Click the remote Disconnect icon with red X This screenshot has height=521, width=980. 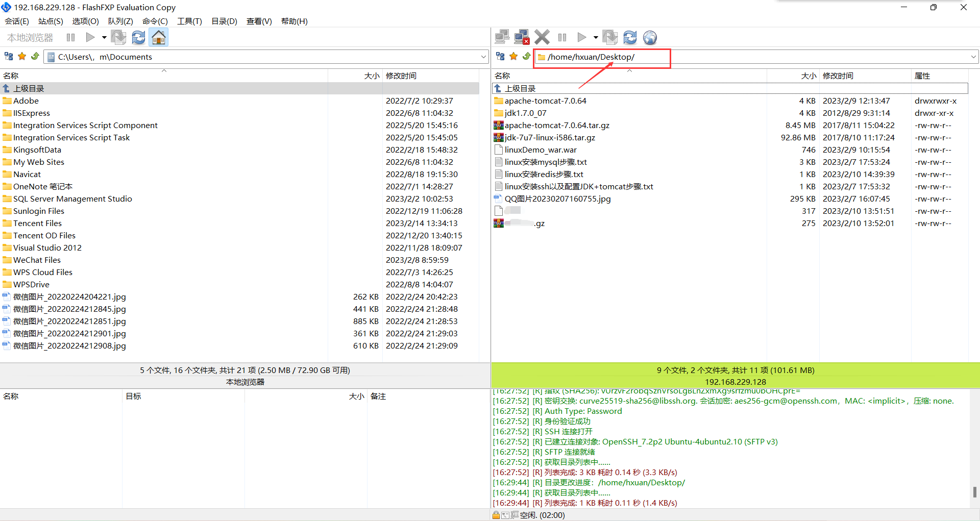tap(522, 37)
